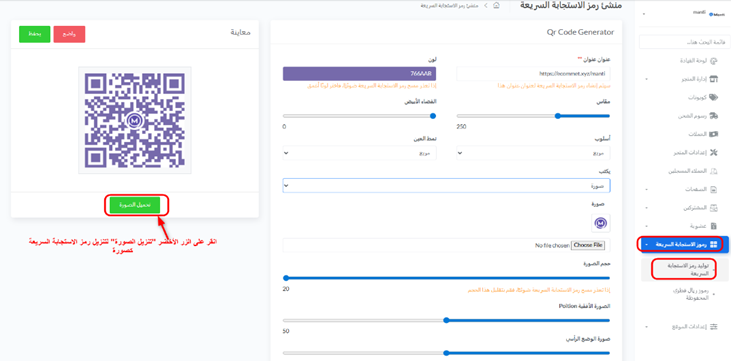The image size is (731, 361).
Task: Click the sidebar menu search field
Action: [x=684, y=42]
